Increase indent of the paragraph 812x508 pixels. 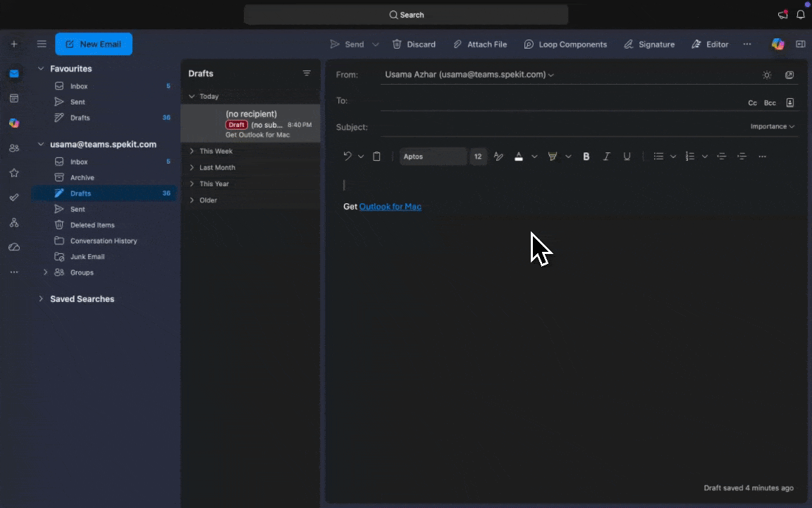(742, 156)
